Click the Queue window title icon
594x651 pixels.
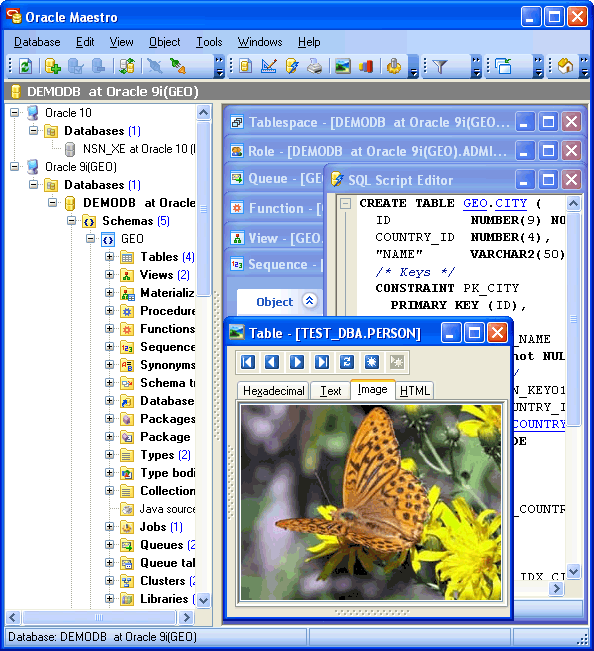pos(237,179)
